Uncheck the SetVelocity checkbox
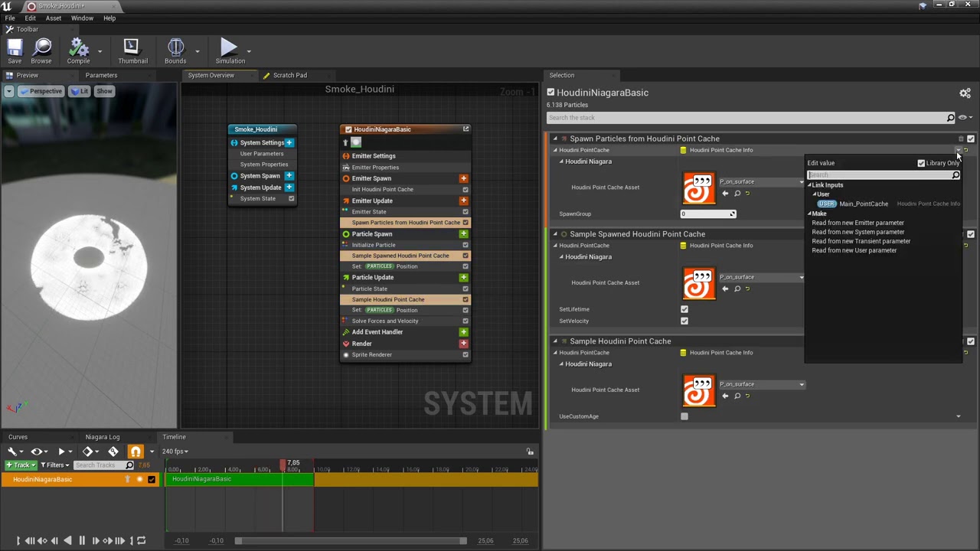Screen dimensions: 980x551 point(684,321)
